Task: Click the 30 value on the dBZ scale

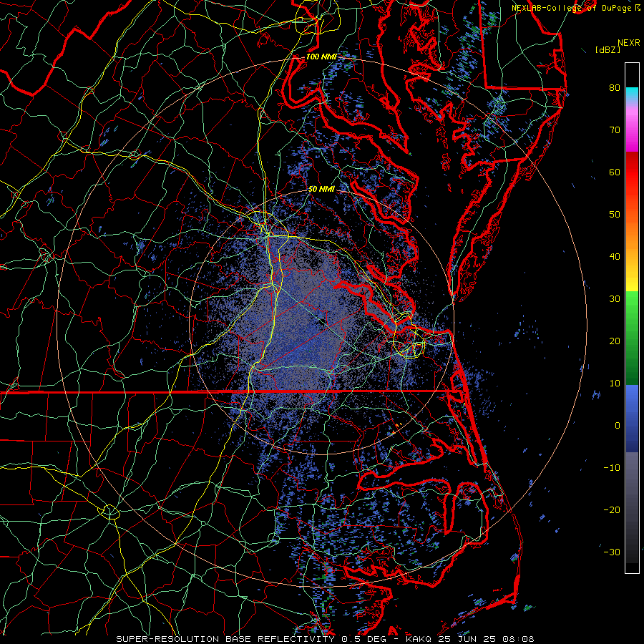Action: (615, 299)
